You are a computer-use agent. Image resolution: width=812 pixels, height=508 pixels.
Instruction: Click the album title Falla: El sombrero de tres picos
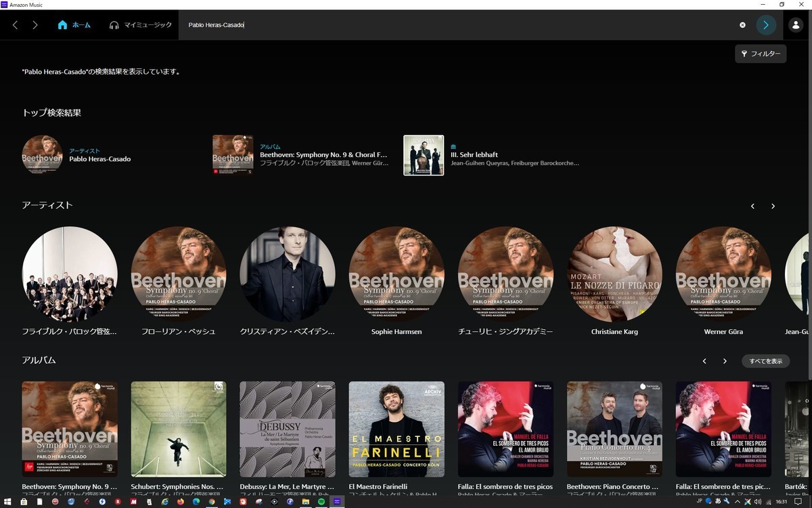505,486
